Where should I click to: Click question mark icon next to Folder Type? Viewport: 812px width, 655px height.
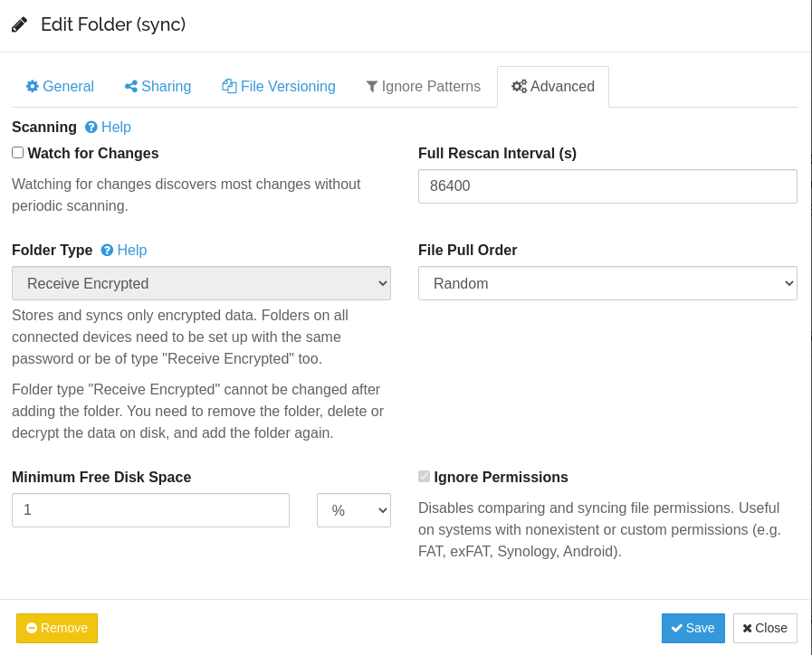107,251
